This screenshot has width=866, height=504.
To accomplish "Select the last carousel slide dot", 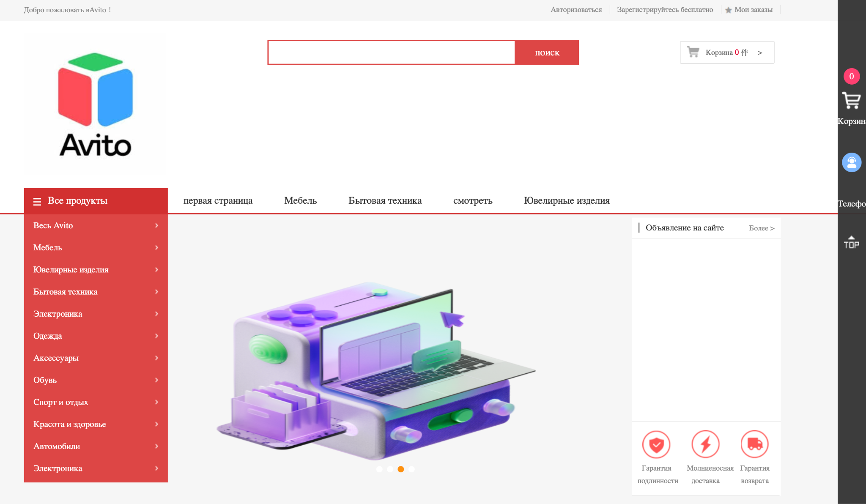I will tap(411, 469).
